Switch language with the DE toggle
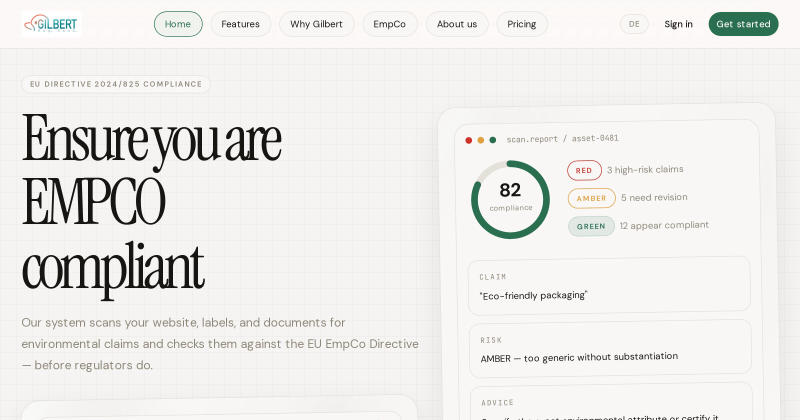The image size is (800, 420). pos(634,24)
